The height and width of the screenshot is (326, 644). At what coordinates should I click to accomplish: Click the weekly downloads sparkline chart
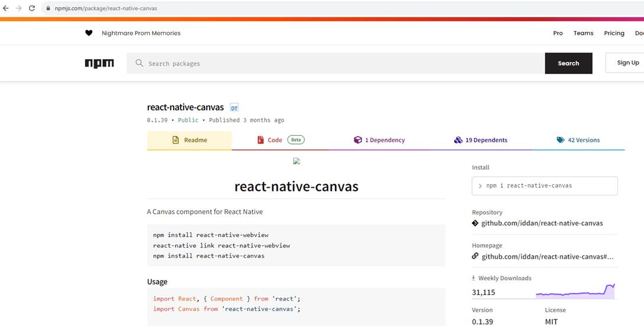575,291
